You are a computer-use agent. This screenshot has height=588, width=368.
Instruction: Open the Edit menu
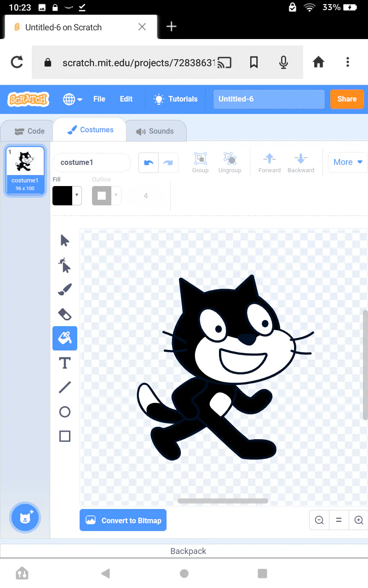tap(126, 99)
